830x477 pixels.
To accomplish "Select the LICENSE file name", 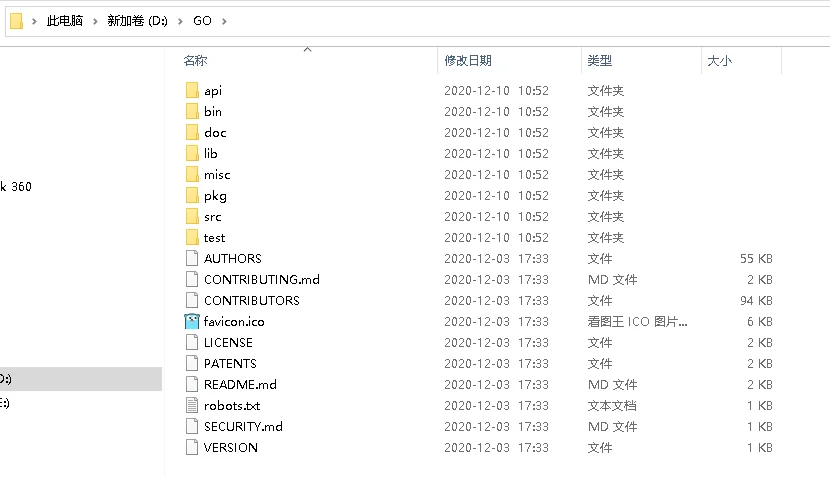I will pos(228,343).
